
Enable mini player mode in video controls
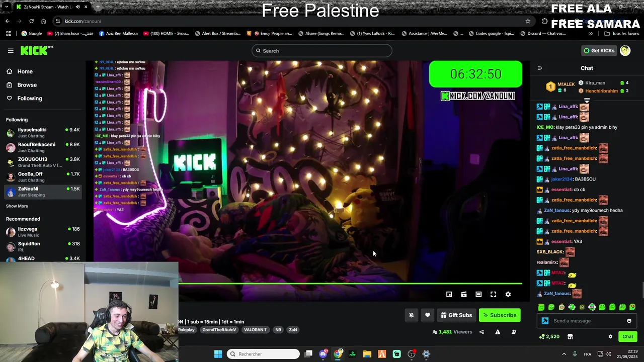pyautogui.click(x=449, y=295)
